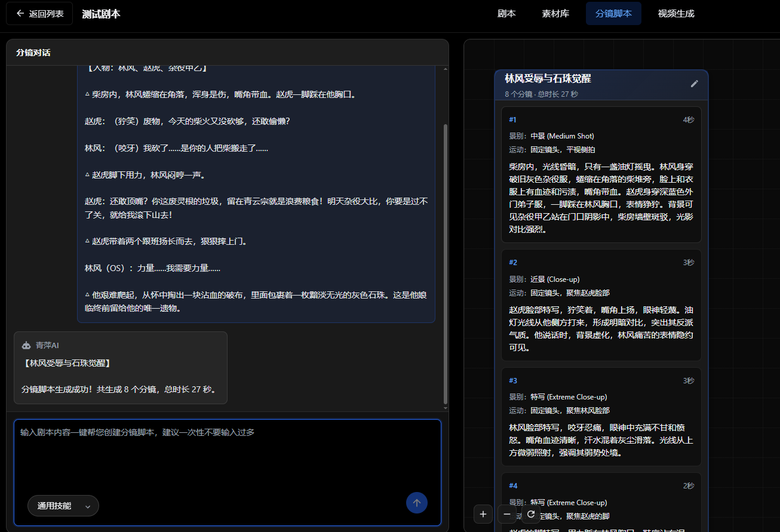Zoom in with the plus button
Viewport: 780px width, 532px height.
pyautogui.click(x=483, y=513)
